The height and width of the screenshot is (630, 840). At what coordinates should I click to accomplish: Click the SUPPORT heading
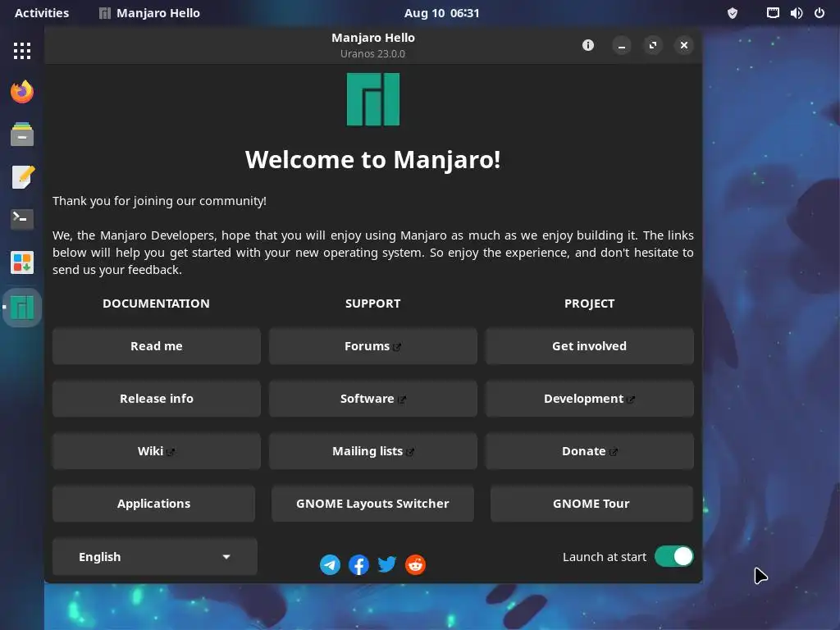pos(373,304)
